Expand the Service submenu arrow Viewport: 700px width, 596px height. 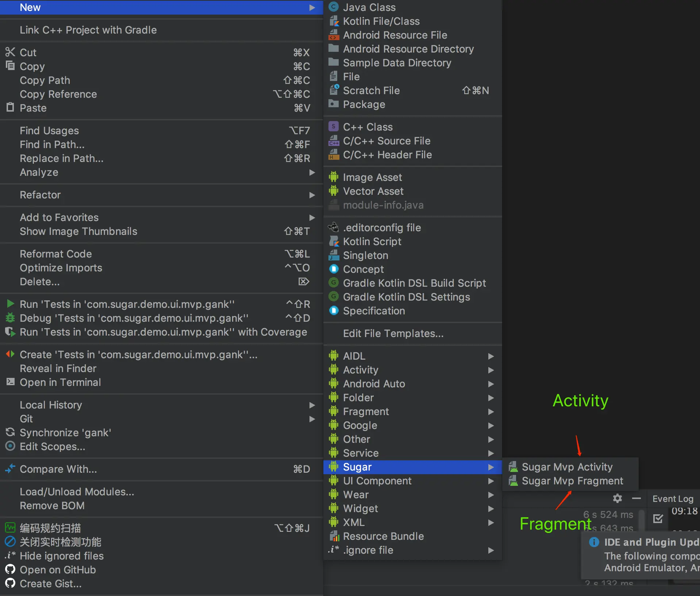coord(491,453)
